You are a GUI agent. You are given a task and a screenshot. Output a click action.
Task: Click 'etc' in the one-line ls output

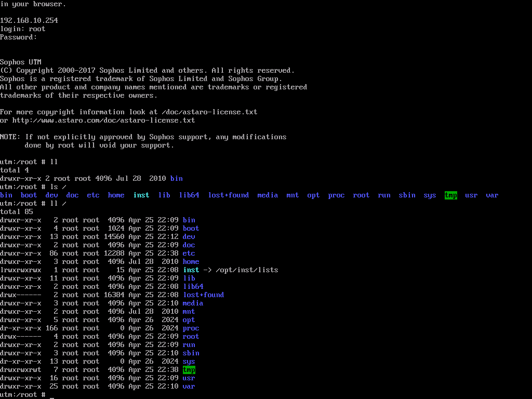point(93,195)
